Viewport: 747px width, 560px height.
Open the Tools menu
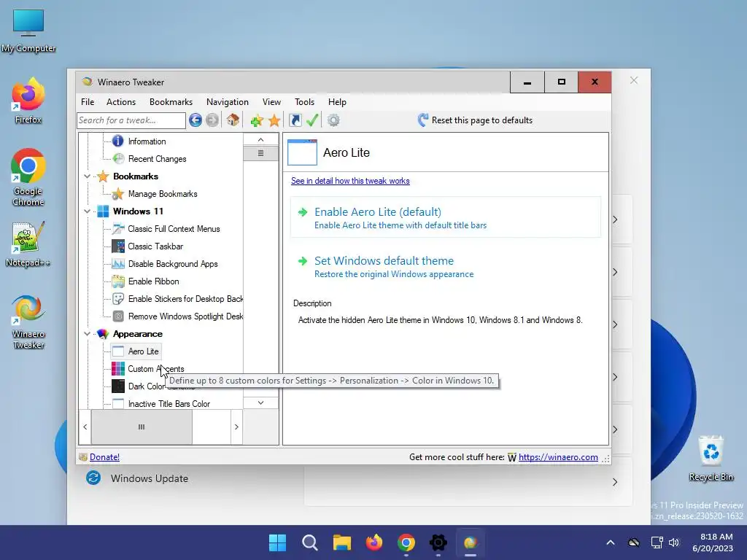pyautogui.click(x=304, y=102)
